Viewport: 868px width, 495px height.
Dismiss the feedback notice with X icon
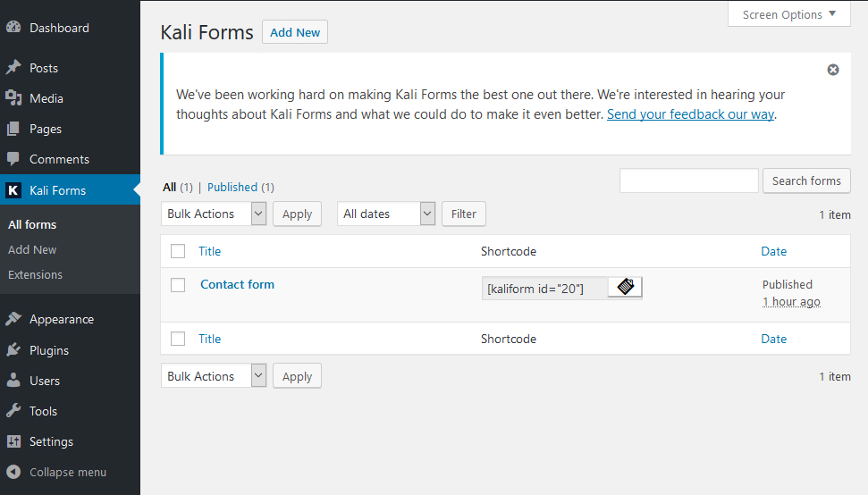click(833, 70)
